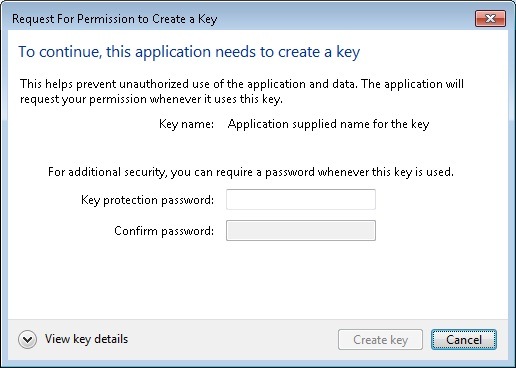This screenshot has width=516, height=368.
Task: Expand the View key details chevron
Action: point(27,340)
